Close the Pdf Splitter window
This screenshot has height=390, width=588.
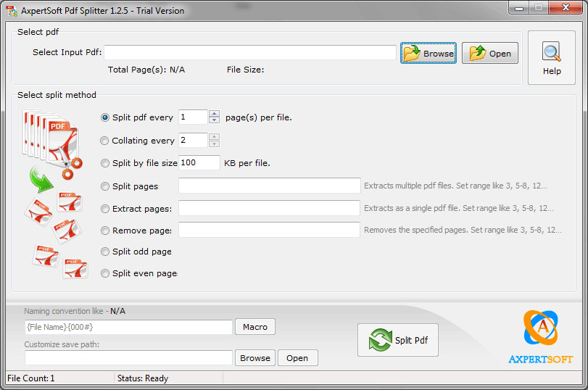[566, 7]
